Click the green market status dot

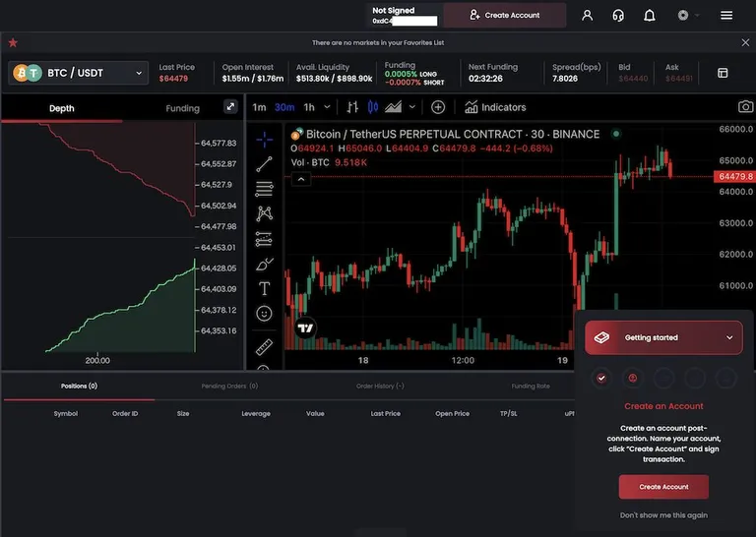[x=615, y=134]
